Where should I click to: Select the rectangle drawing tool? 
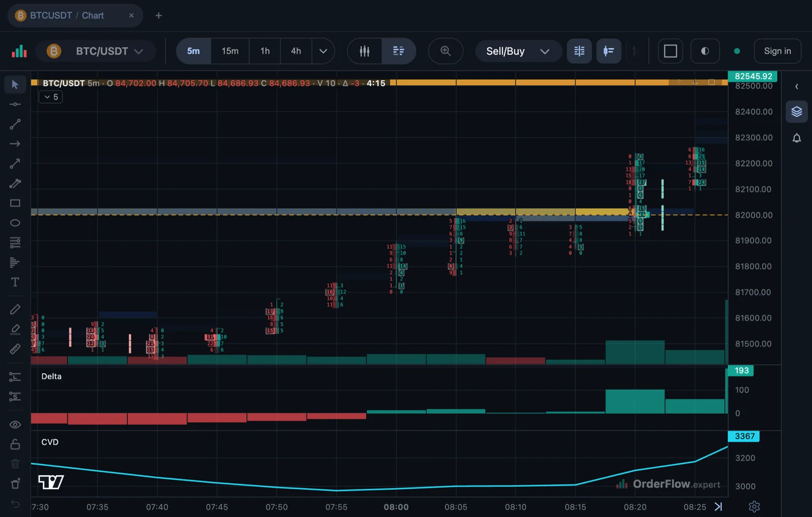click(15, 203)
